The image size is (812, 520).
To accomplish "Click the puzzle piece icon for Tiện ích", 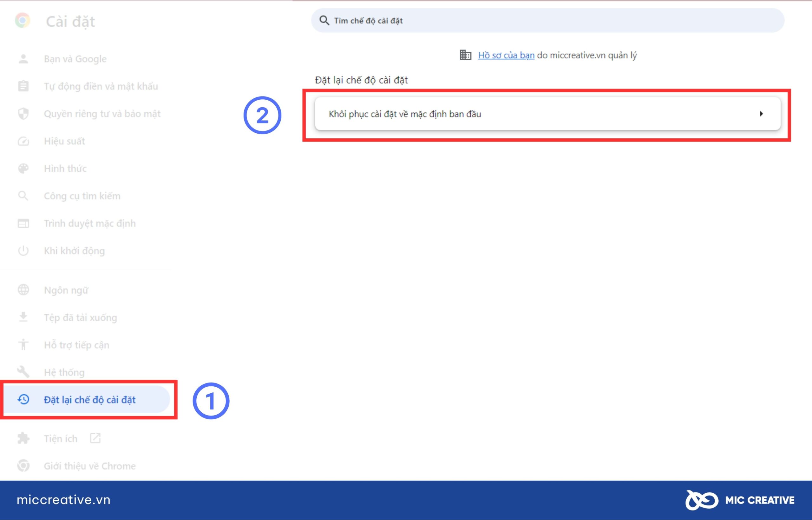I will coord(23,438).
